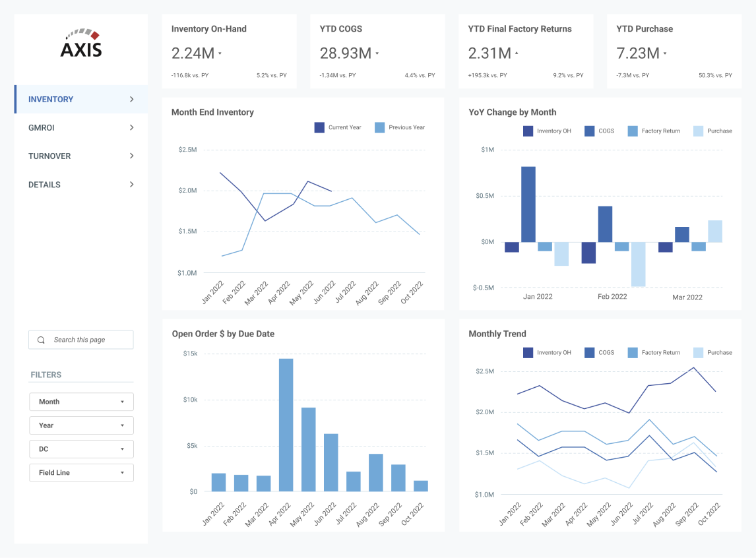Screen dimensions: 756x558
Task: Open the DETAILS navigation item
Action: coord(81,185)
